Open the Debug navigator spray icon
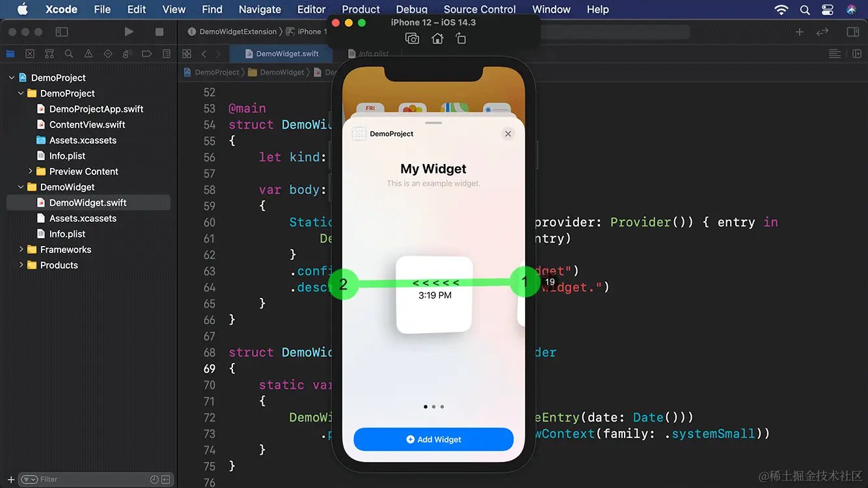This screenshot has height=488, width=868. (x=128, y=54)
